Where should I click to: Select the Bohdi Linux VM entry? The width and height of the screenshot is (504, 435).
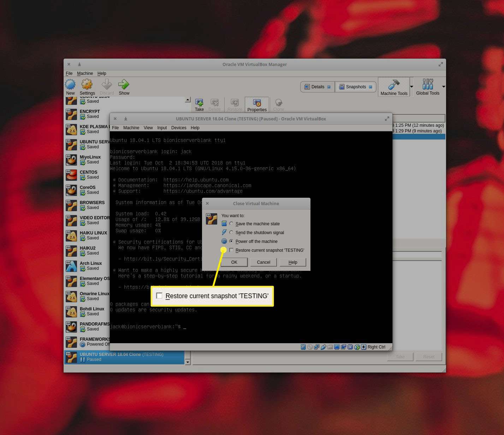tap(87, 311)
